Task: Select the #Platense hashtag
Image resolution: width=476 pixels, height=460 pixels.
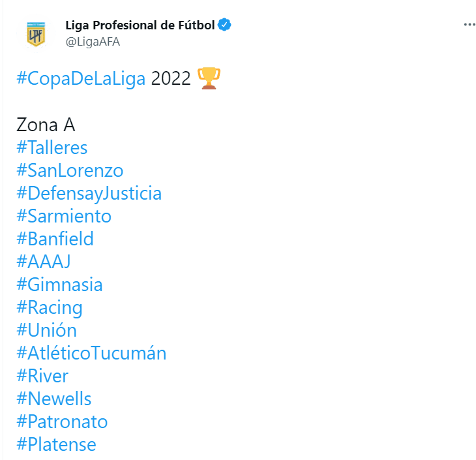Action: click(57, 444)
